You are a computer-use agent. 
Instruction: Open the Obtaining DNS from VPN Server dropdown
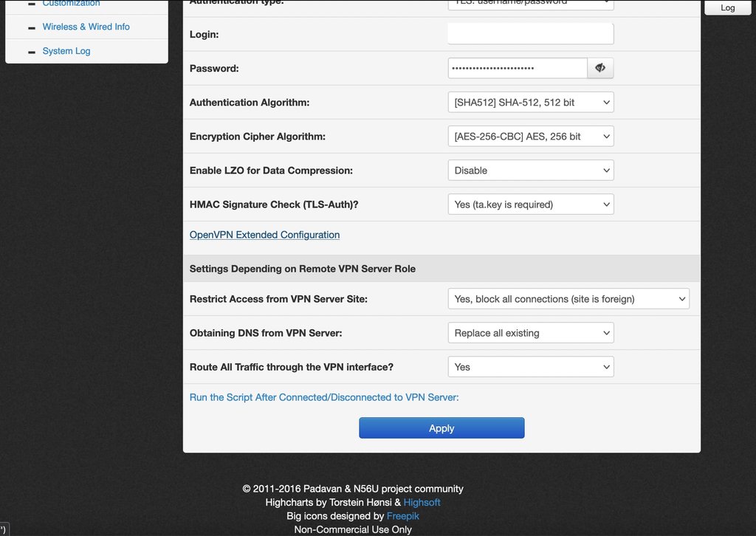tap(530, 333)
